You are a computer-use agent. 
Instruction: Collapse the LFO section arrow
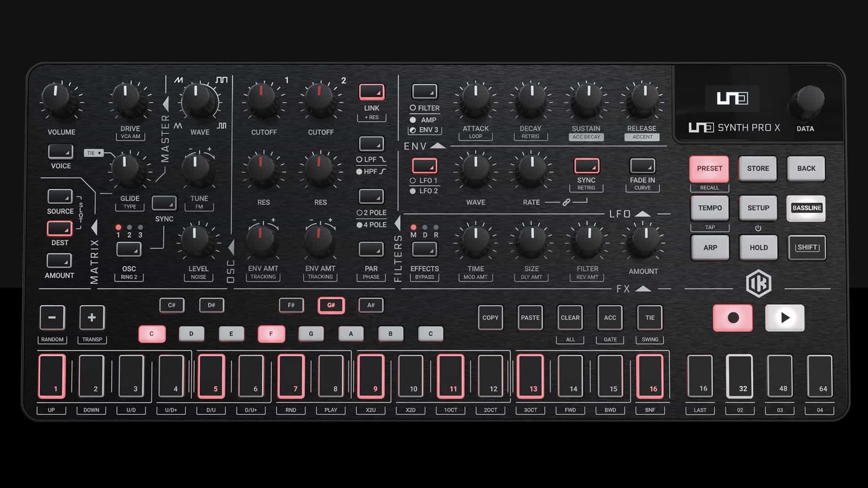pos(642,214)
